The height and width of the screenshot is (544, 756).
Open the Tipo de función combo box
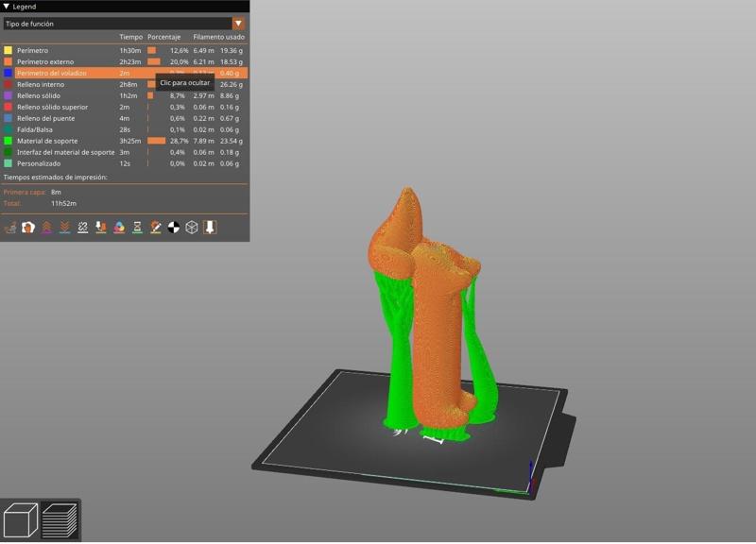(x=125, y=24)
